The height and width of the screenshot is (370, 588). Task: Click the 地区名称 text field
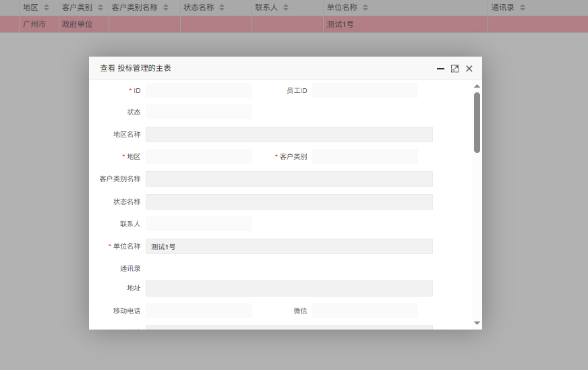[x=289, y=134]
